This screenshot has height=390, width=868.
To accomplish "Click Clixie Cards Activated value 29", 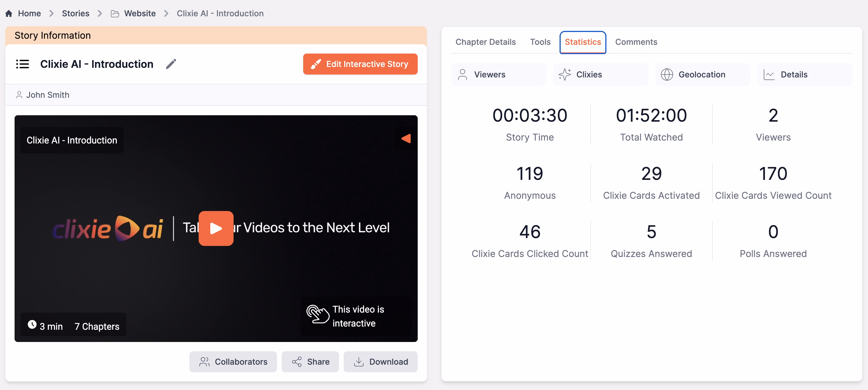I will (651, 174).
